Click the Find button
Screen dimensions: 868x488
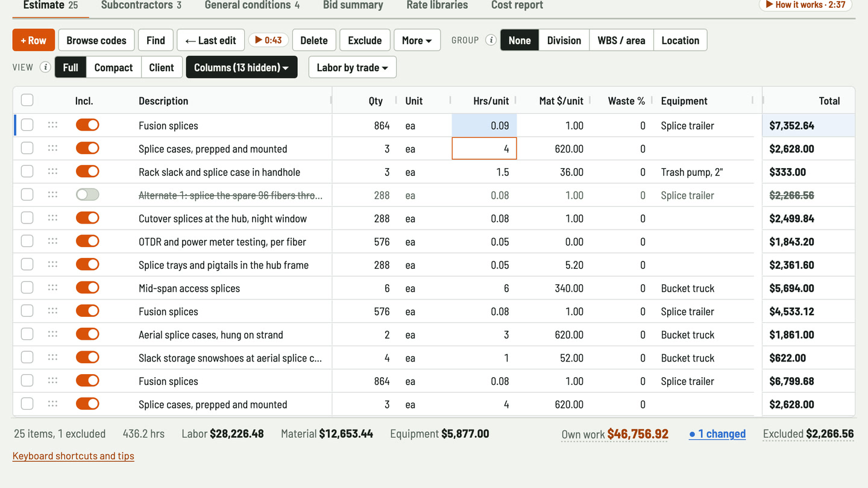156,40
